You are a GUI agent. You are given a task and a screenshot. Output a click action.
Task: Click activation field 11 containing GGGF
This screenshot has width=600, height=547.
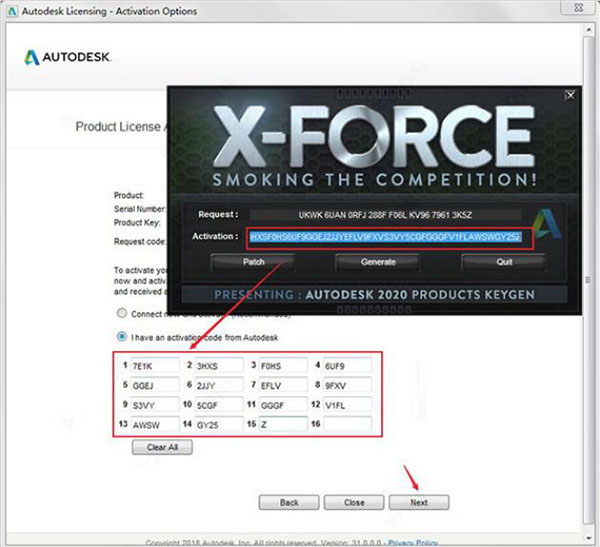pos(283,405)
